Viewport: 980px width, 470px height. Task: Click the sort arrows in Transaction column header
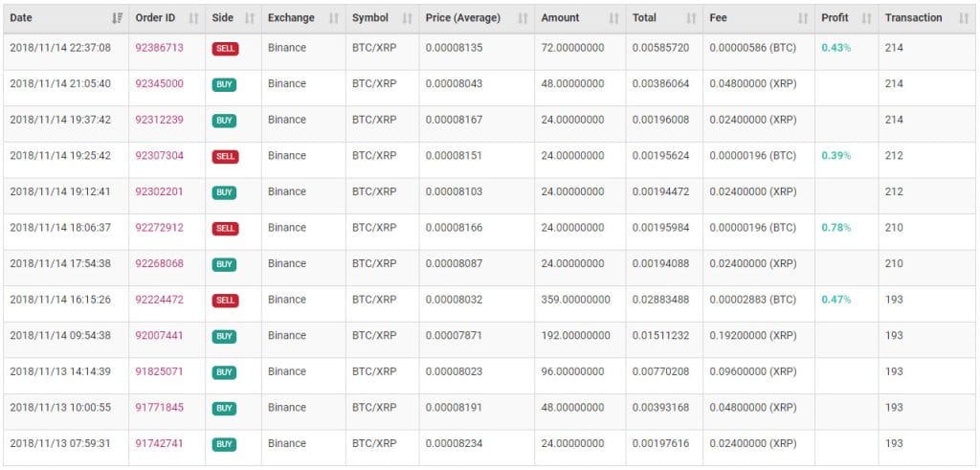[x=963, y=18]
